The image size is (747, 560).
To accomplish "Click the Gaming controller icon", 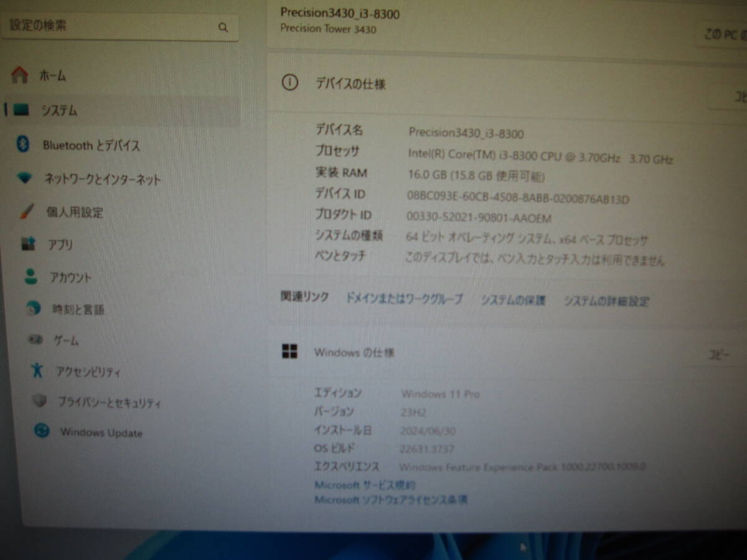I will tap(35, 340).
